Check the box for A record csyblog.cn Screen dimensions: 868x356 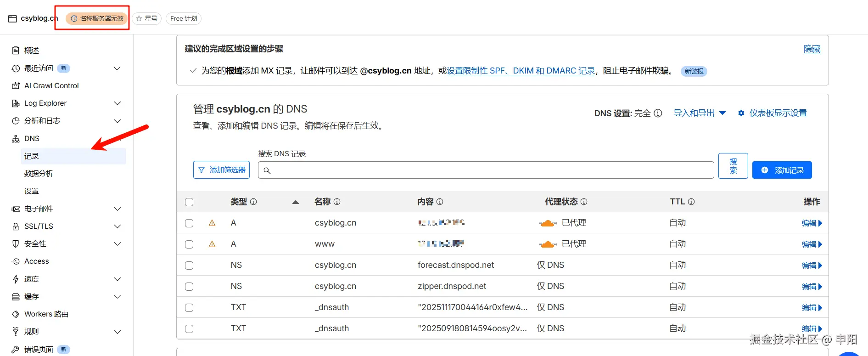coord(189,223)
